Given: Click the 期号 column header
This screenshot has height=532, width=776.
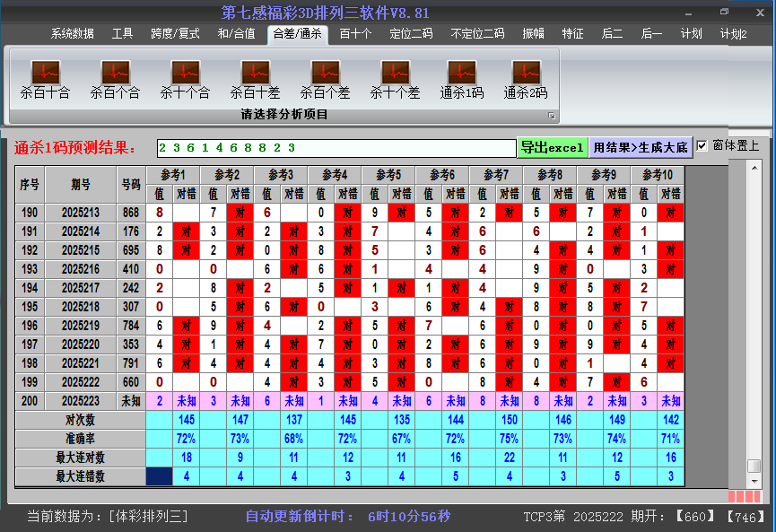Looking at the screenshot, I should 81,185.
